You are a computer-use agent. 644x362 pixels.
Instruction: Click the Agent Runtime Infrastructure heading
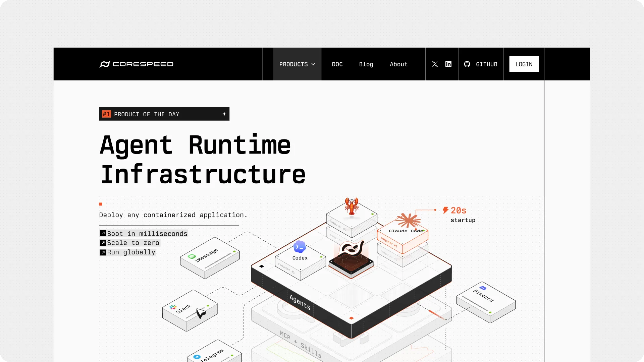(x=203, y=160)
